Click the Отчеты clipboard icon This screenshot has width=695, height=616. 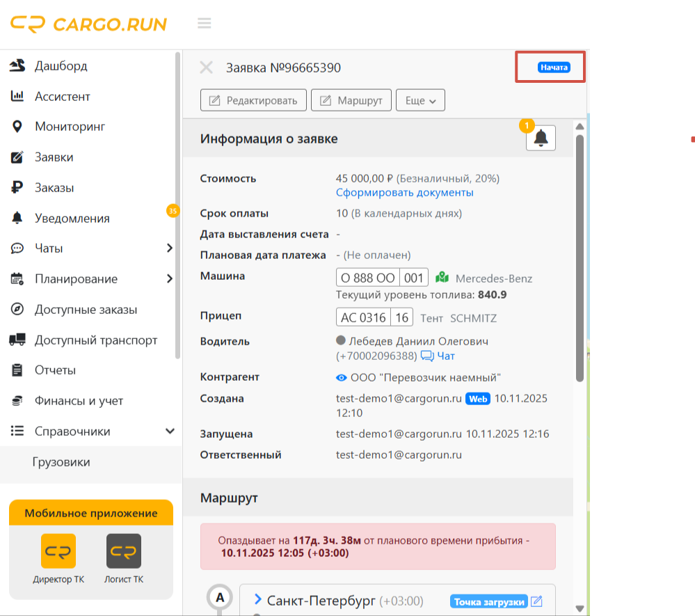click(17, 370)
